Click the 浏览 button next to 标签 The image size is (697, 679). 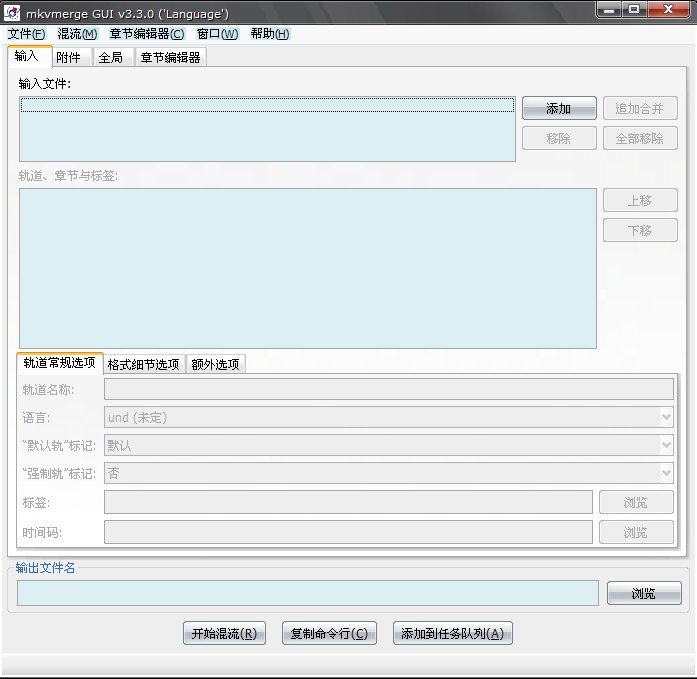pos(636,502)
